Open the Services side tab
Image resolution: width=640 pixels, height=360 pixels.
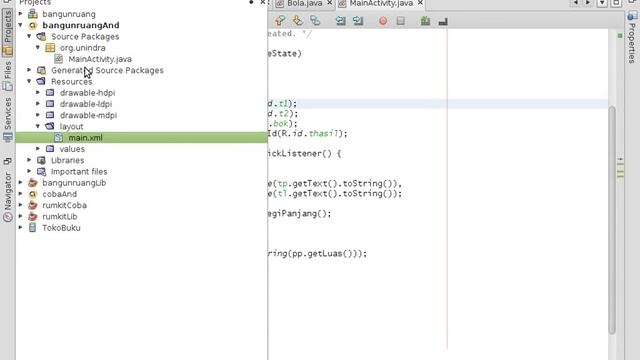tap(7, 119)
